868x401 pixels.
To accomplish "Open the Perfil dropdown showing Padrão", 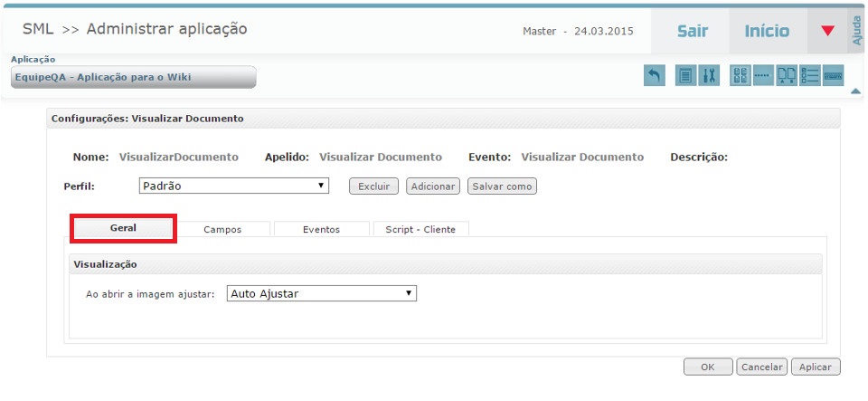I will click(233, 186).
